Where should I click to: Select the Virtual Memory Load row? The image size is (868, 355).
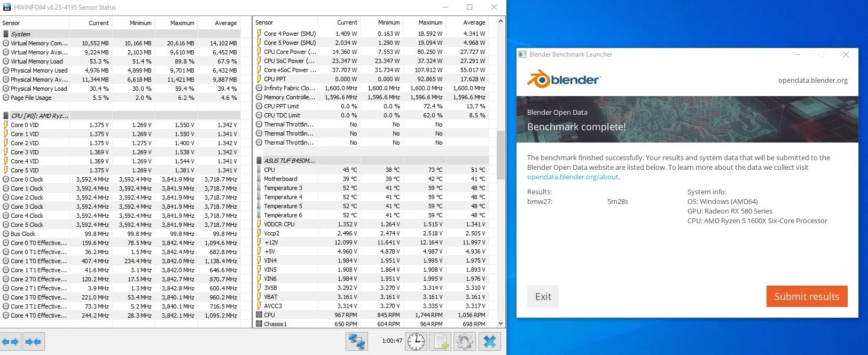point(120,61)
